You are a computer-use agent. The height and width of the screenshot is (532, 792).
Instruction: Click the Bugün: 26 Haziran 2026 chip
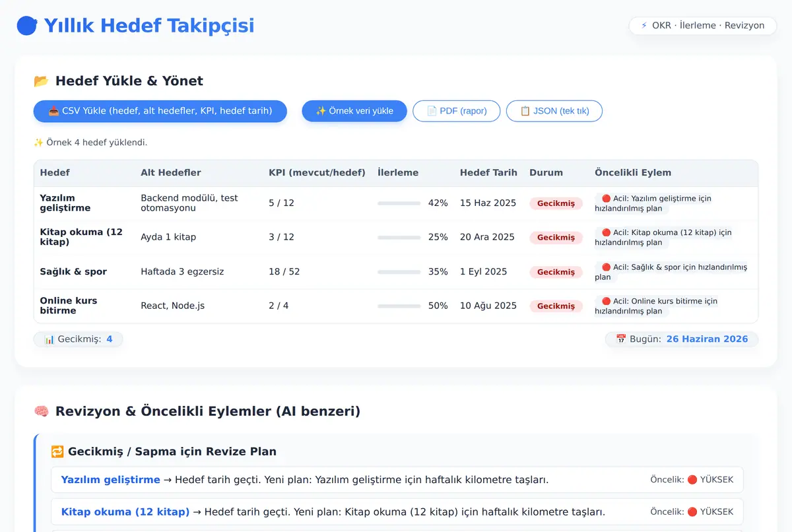[x=682, y=339]
